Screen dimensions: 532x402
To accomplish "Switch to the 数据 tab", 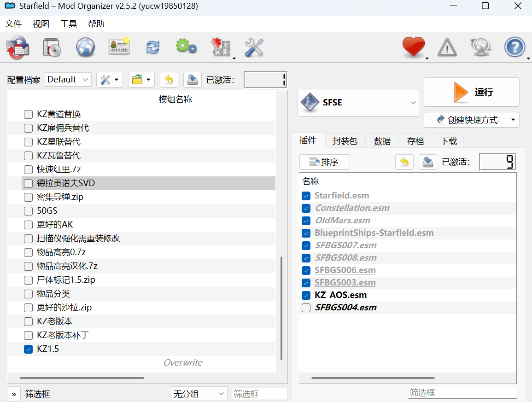I will coord(382,141).
